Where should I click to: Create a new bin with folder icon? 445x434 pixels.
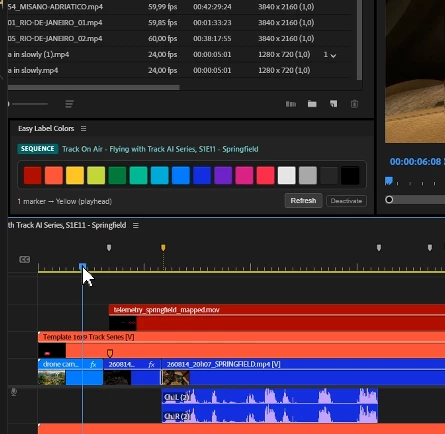coord(312,104)
